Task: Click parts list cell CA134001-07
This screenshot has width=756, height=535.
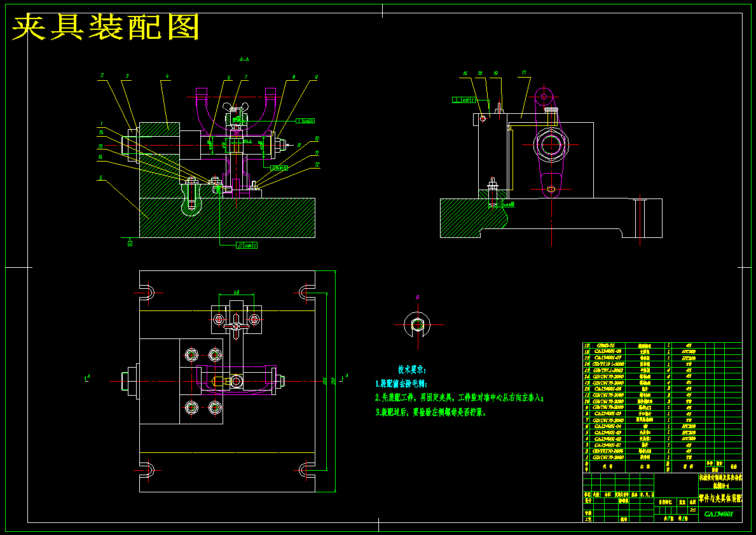Action: pos(607,358)
